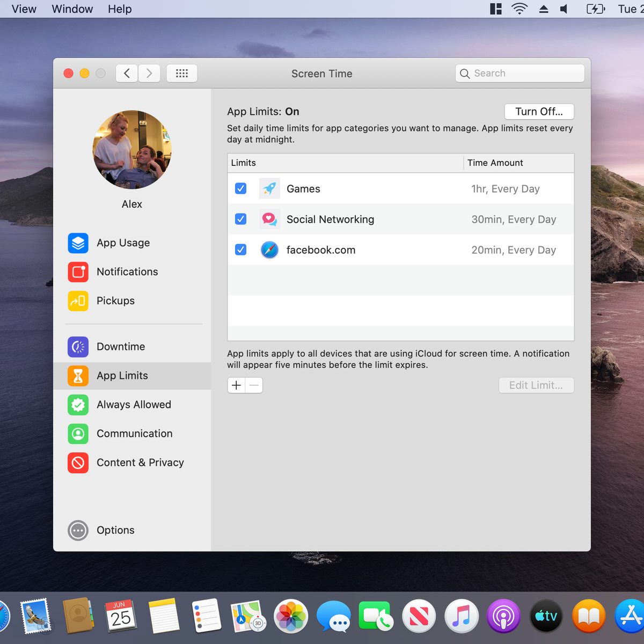Open News from the dock

(419, 616)
